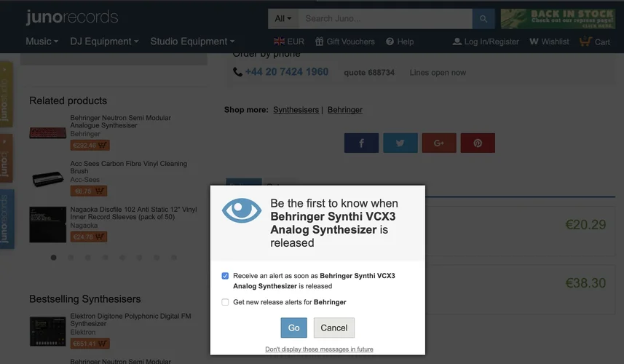Open Nagaoka Discfile 102 Anti Static sleeves
The height and width of the screenshot is (364, 624).
[x=133, y=213]
